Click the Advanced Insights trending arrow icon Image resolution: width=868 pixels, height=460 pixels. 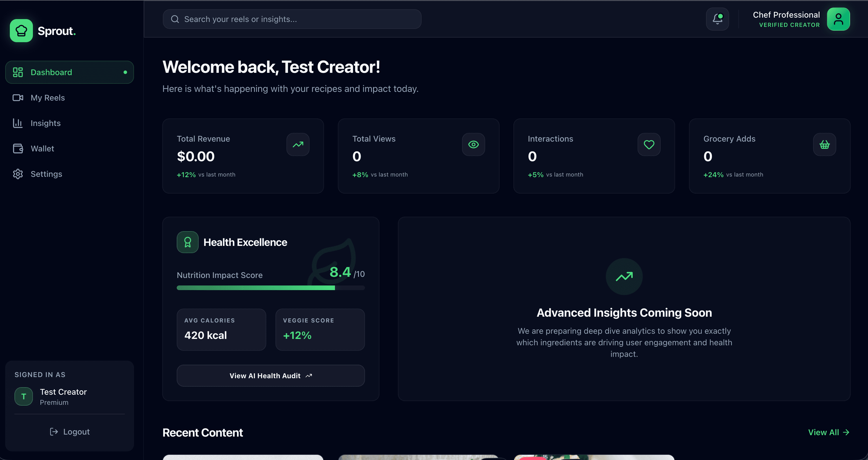click(624, 277)
